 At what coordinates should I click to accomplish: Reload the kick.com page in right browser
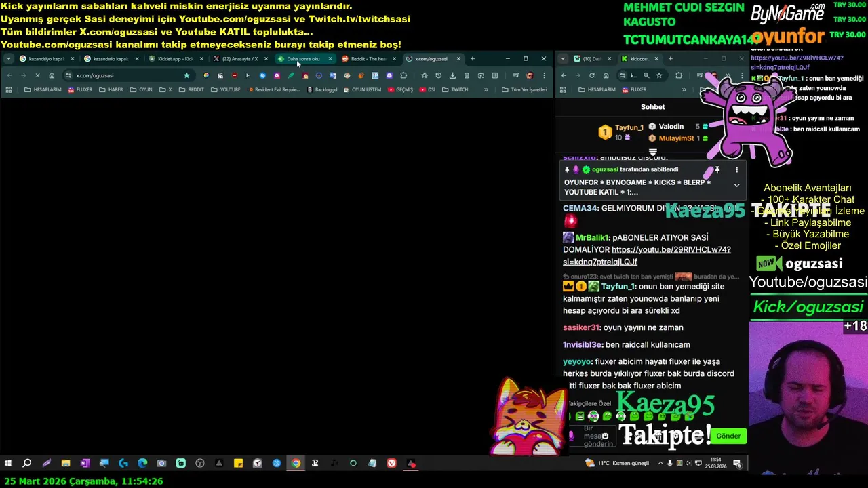pyautogui.click(x=591, y=75)
